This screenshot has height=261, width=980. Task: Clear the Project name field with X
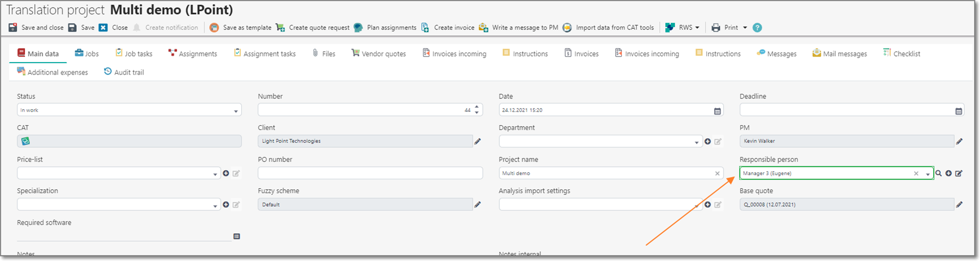717,173
